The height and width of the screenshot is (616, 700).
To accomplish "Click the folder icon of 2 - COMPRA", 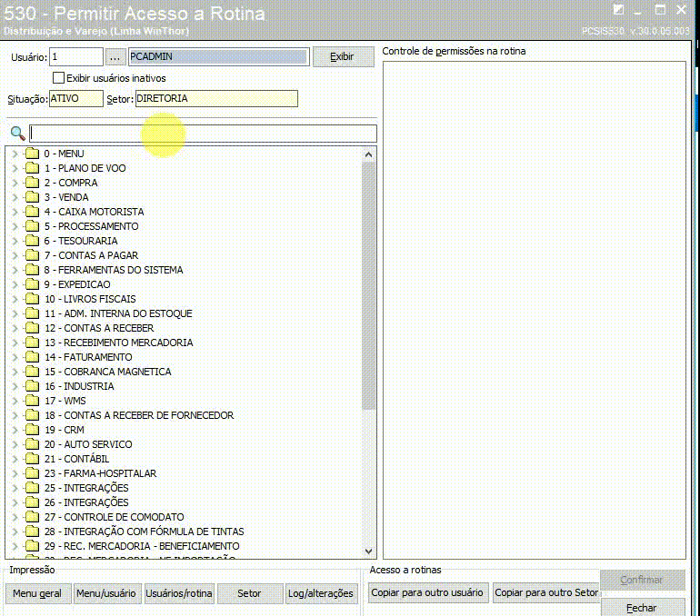I will pyautogui.click(x=32, y=183).
